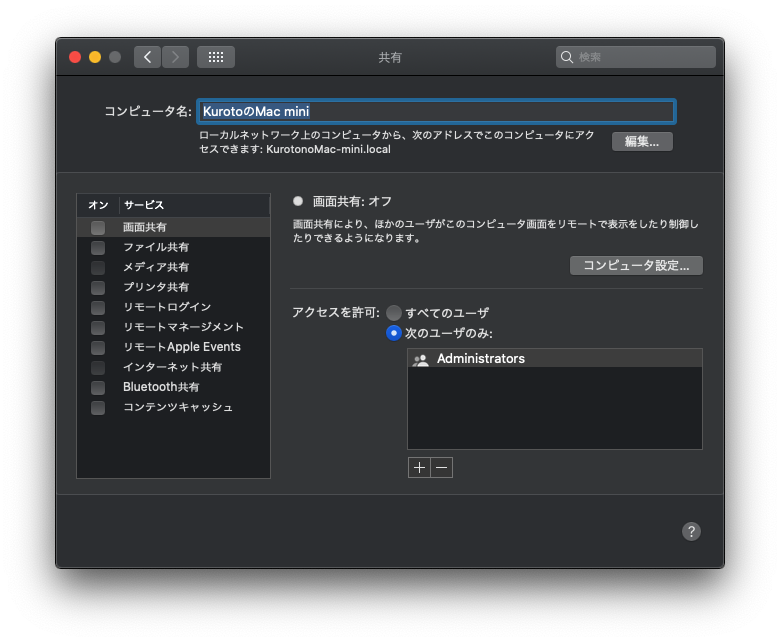Click the 編集... button
Screen dimensions: 780x642
(x=642, y=142)
